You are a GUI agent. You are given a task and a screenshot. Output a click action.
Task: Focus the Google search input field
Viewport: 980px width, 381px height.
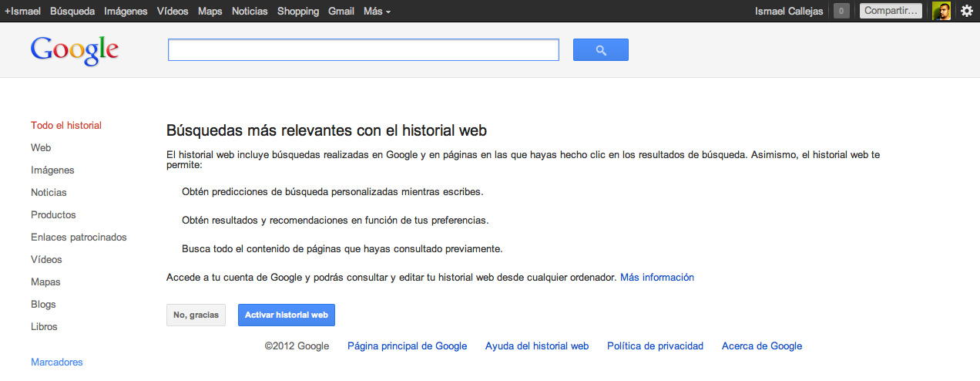coord(364,50)
